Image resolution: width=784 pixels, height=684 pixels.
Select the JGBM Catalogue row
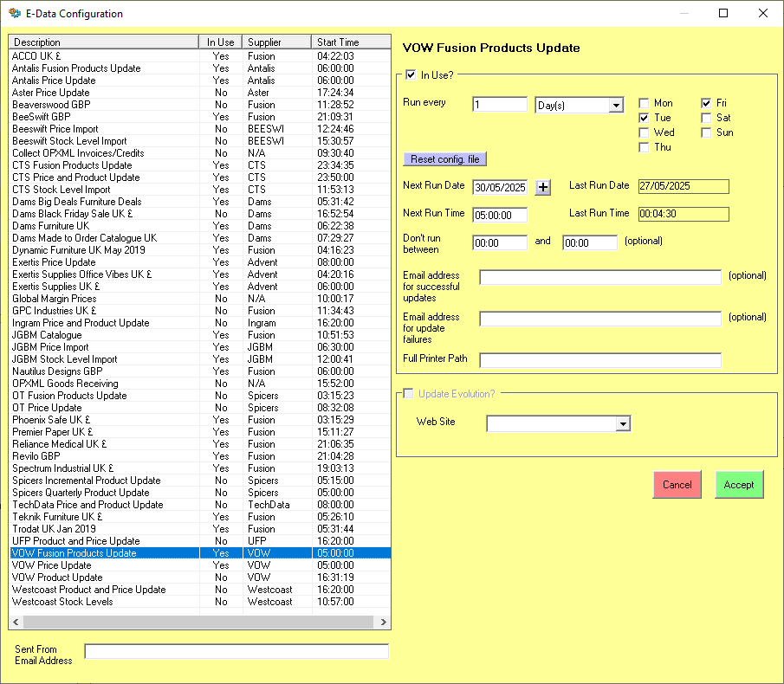pos(200,335)
